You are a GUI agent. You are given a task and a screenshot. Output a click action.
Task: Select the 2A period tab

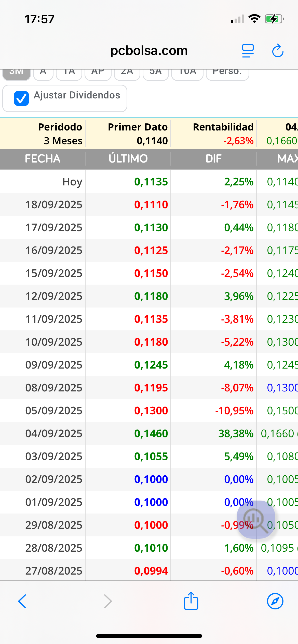click(x=127, y=74)
